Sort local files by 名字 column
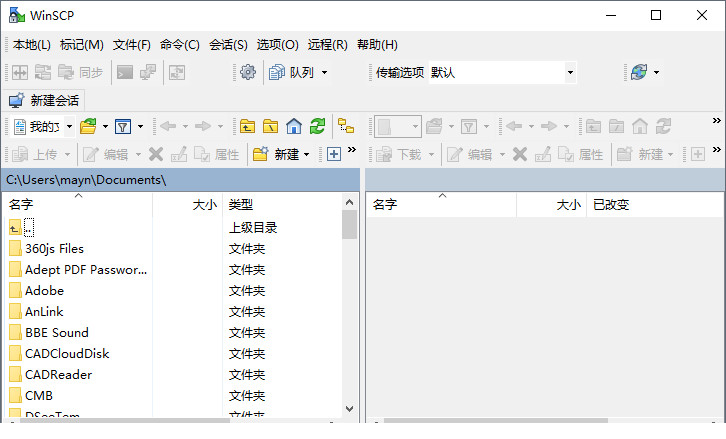 pos(78,204)
